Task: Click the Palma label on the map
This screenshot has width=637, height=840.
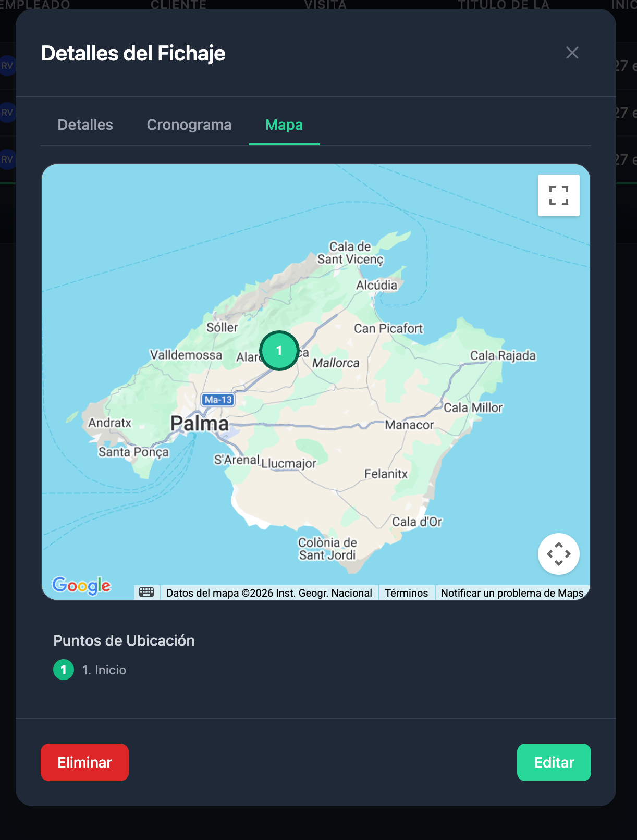Action: [200, 423]
